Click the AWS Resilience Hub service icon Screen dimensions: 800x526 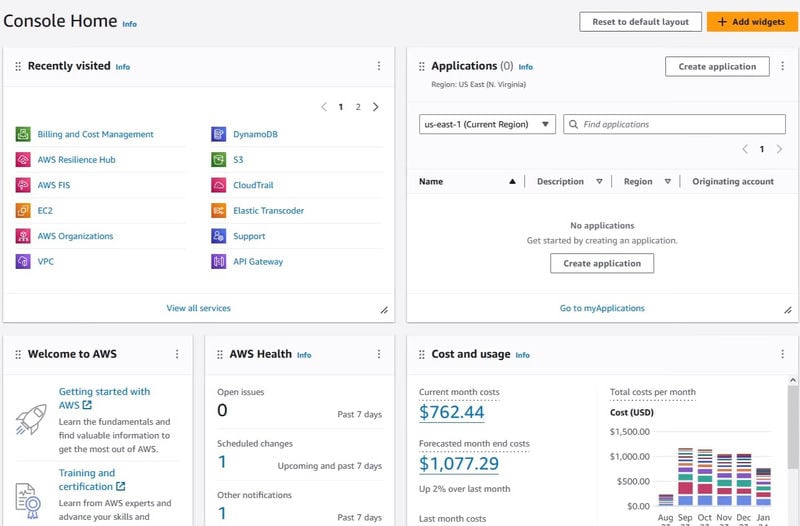click(x=23, y=160)
